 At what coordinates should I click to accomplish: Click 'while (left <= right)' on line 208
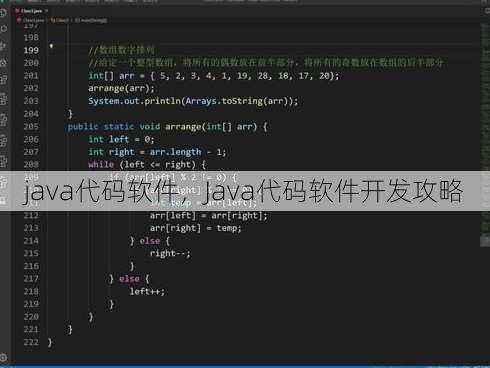pos(142,165)
